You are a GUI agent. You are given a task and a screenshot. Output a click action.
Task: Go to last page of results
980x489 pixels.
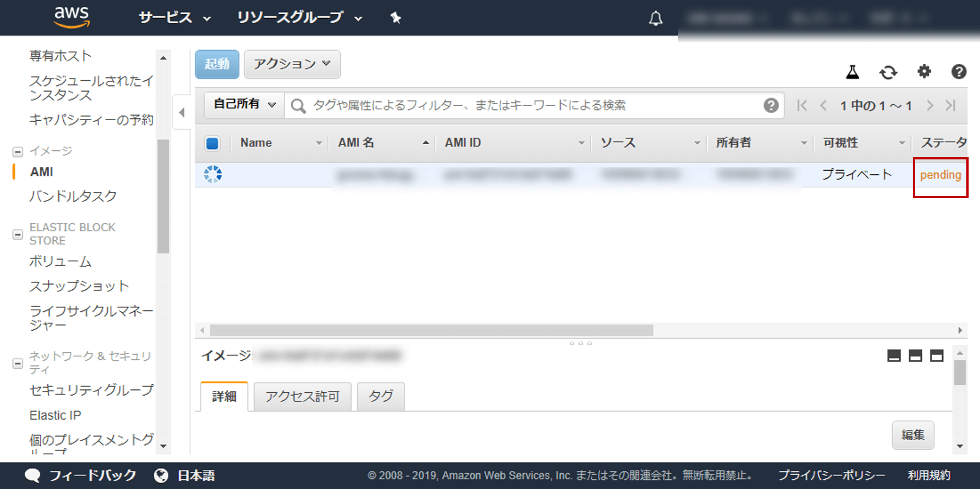951,105
